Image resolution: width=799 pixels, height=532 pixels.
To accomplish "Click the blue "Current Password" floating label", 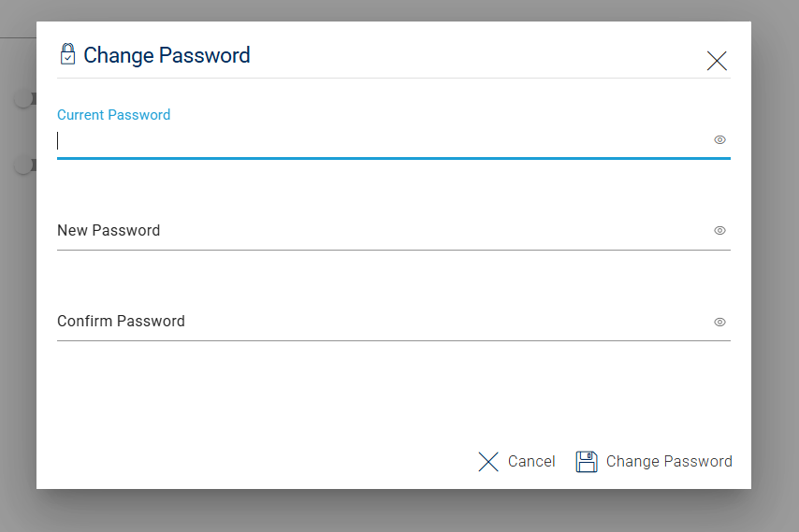I will pos(113,115).
